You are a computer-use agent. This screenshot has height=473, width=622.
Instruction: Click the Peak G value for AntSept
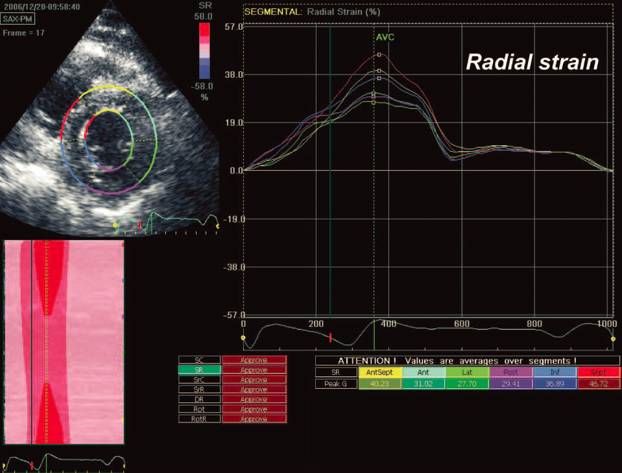click(x=381, y=381)
